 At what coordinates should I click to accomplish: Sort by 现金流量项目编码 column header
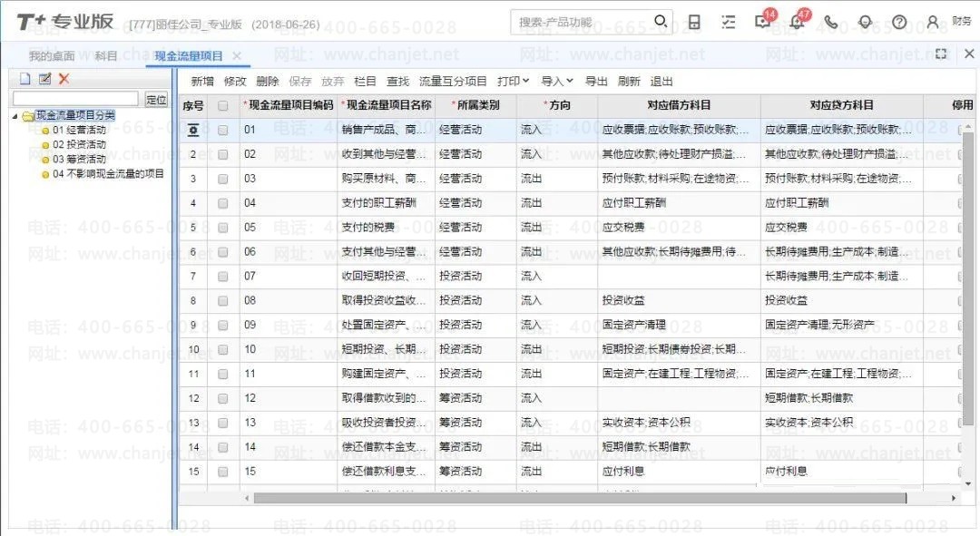289,105
